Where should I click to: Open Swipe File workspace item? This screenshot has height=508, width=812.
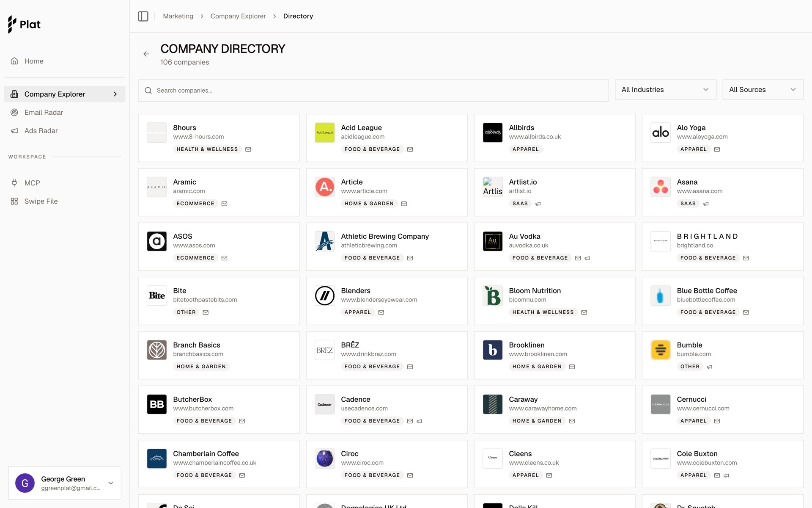[65, 201]
